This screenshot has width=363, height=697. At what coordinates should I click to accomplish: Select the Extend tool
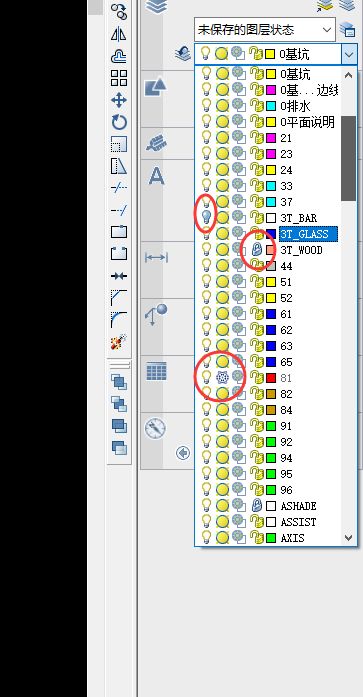(119, 210)
